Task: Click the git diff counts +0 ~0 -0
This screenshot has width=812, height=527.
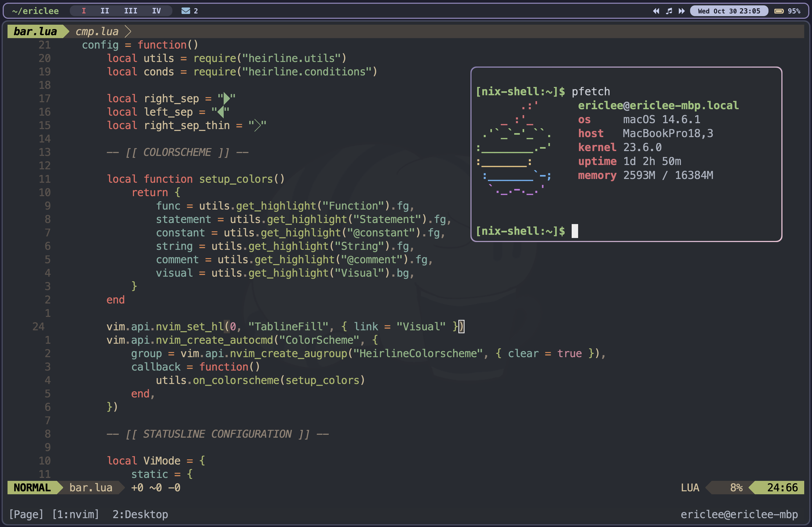Action: [155, 488]
